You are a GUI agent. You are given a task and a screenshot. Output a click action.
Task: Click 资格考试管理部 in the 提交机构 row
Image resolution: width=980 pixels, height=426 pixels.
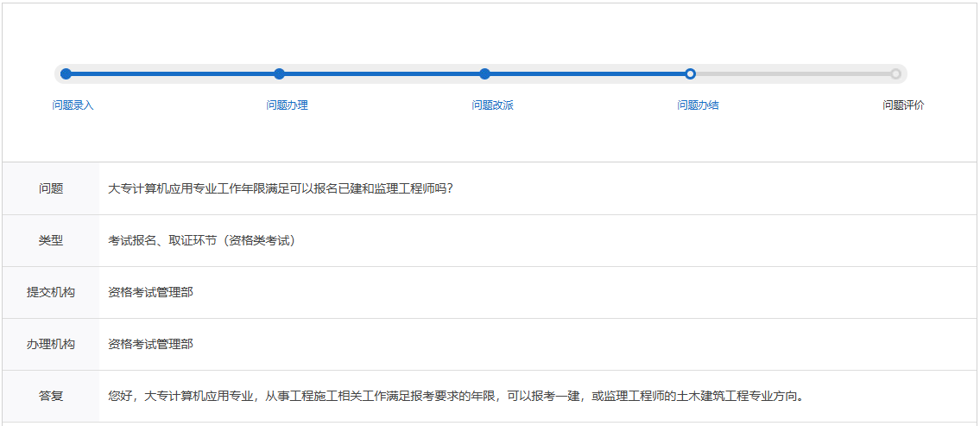[x=150, y=292]
